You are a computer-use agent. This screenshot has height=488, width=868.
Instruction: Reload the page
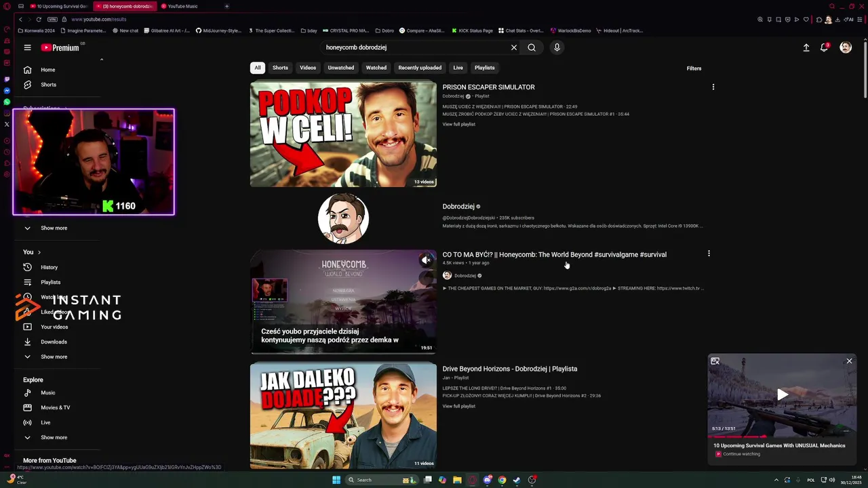point(39,19)
